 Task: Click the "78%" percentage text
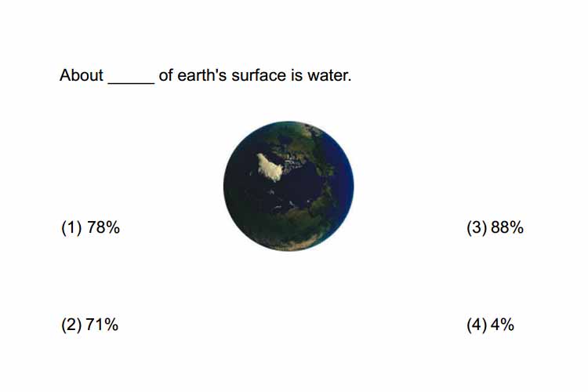pyautogui.click(x=103, y=227)
